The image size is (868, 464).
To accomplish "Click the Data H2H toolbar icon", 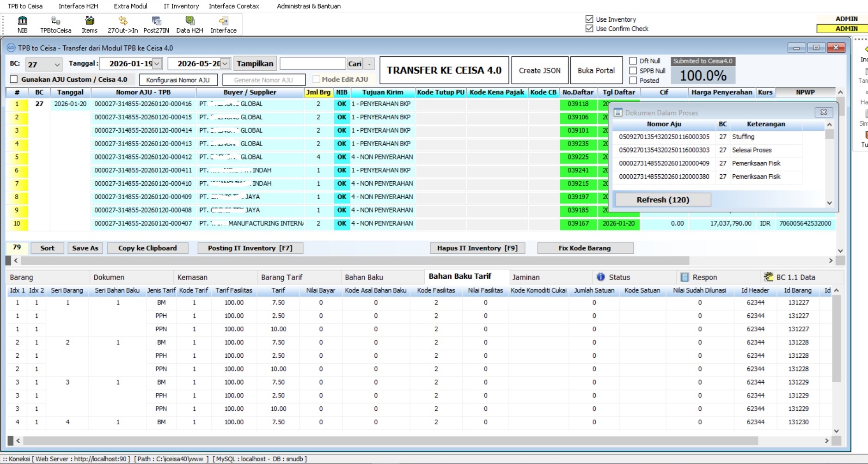I will [x=189, y=24].
